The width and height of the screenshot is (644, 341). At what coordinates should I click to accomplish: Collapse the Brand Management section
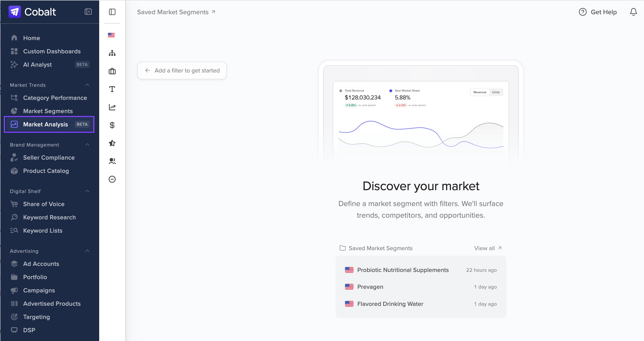pyautogui.click(x=87, y=145)
